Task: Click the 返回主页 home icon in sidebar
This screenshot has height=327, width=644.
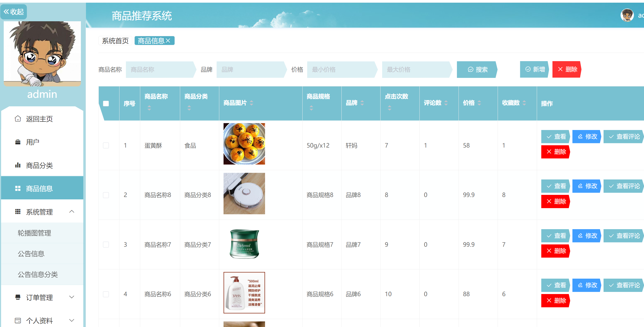Action: point(18,119)
